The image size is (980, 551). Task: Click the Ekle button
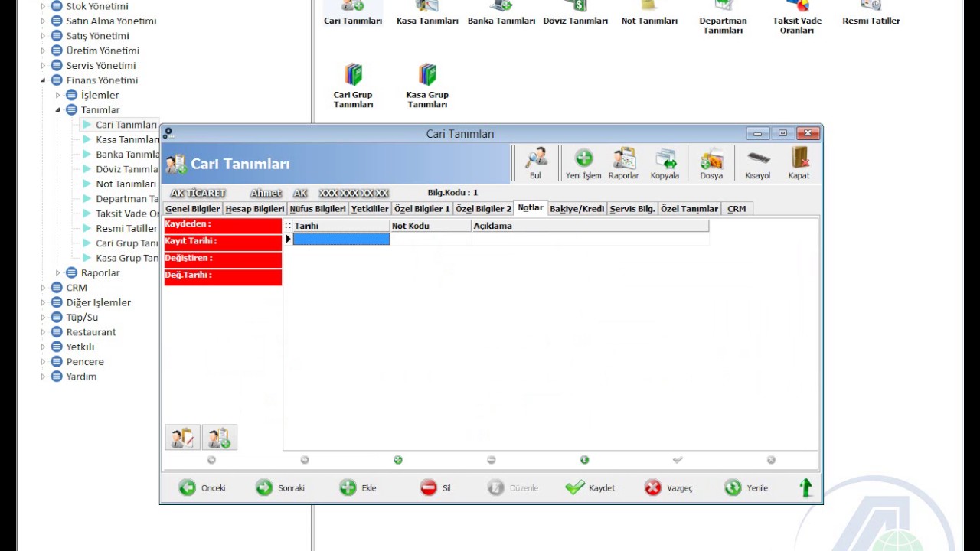(x=358, y=487)
